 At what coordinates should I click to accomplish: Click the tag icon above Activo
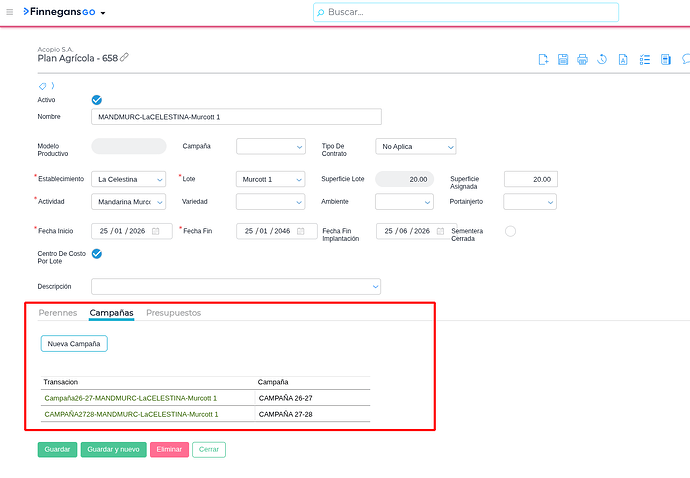click(42, 86)
